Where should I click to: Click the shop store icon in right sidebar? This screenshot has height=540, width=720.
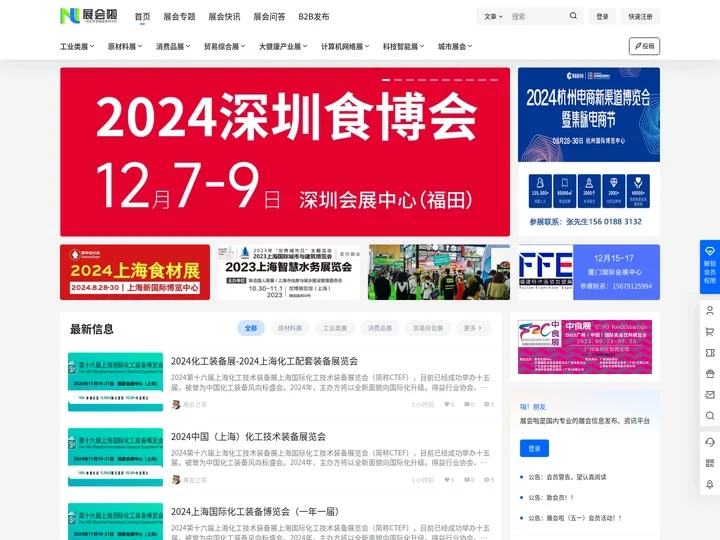[710, 374]
